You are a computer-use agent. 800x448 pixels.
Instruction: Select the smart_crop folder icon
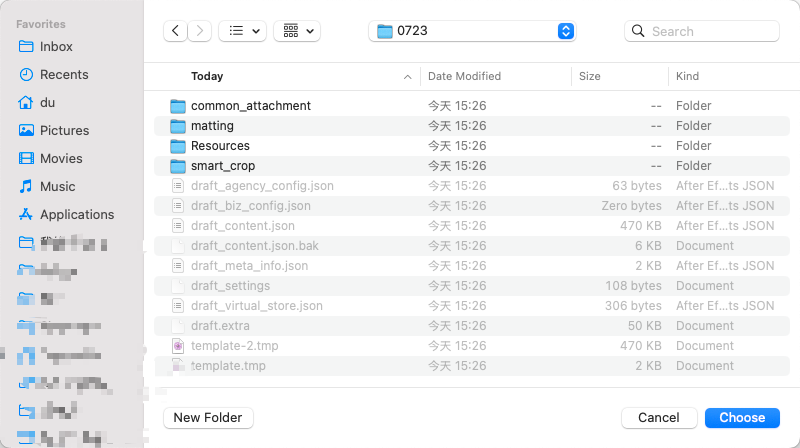pos(178,166)
